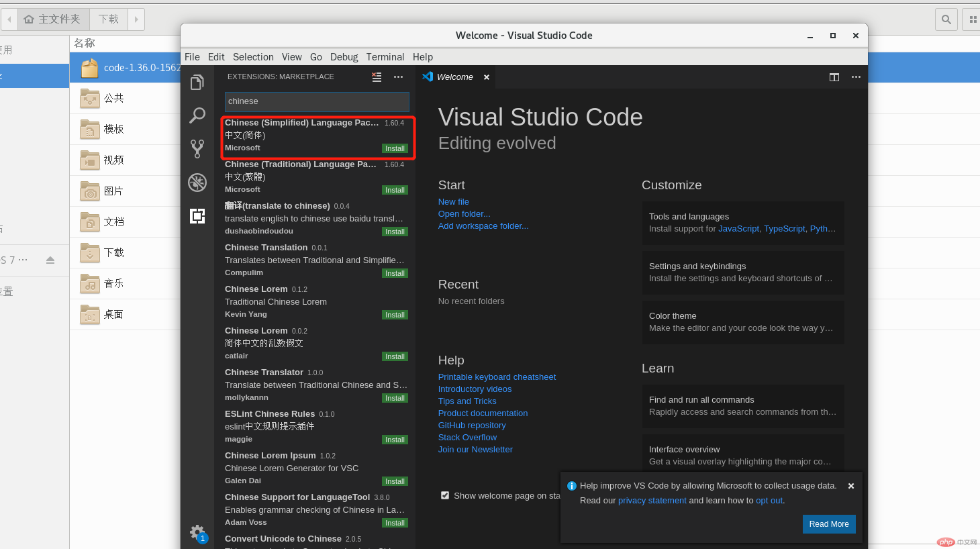This screenshot has height=549, width=980.
Task: Select the 模板 folder in file manager
Action: coord(125,129)
